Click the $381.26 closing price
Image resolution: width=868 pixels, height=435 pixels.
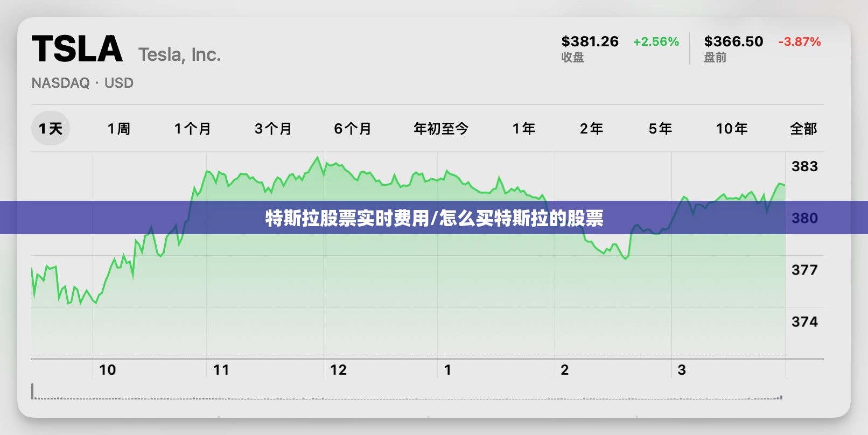pyautogui.click(x=590, y=41)
